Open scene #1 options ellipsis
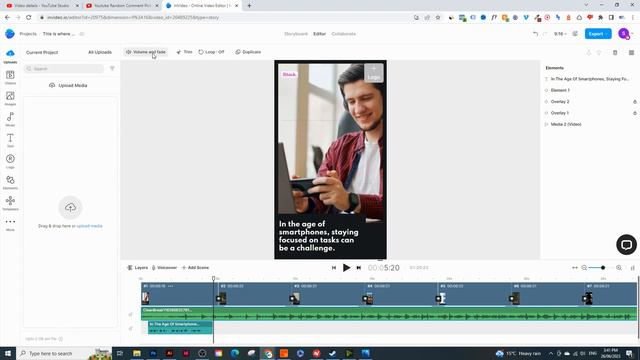Viewport: 640px width, 360px height. 171,286
